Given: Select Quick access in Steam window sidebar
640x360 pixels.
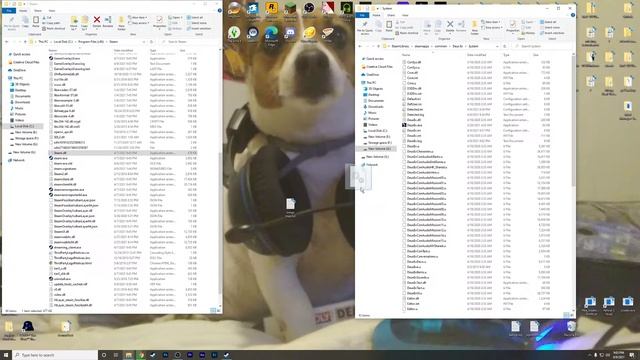Looking at the screenshot, I should coord(20,54).
